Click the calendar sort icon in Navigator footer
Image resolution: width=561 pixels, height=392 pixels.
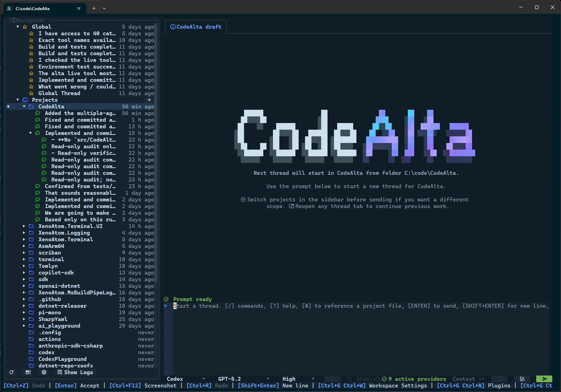click(x=28, y=372)
